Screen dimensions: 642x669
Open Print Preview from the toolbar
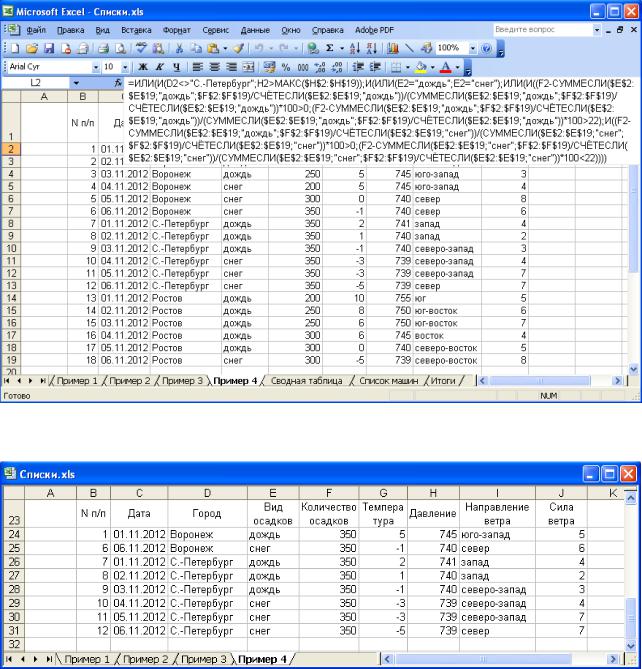pyautogui.click(x=121, y=48)
